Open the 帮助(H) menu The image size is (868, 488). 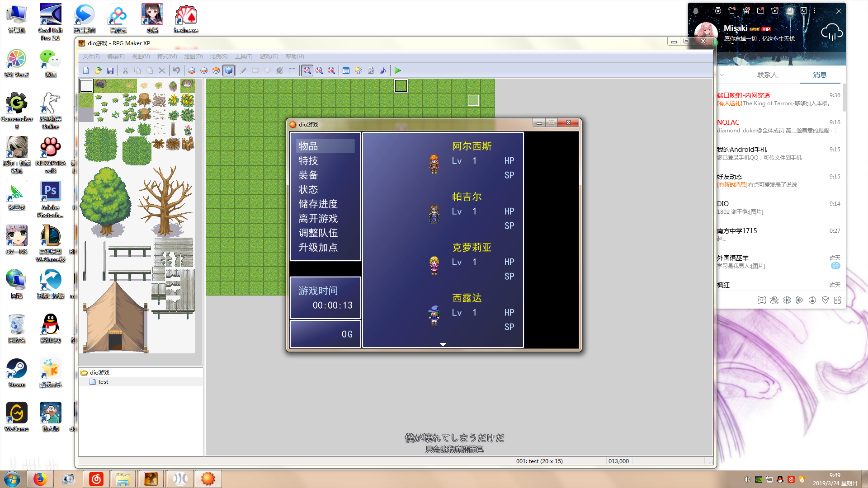pos(295,56)
